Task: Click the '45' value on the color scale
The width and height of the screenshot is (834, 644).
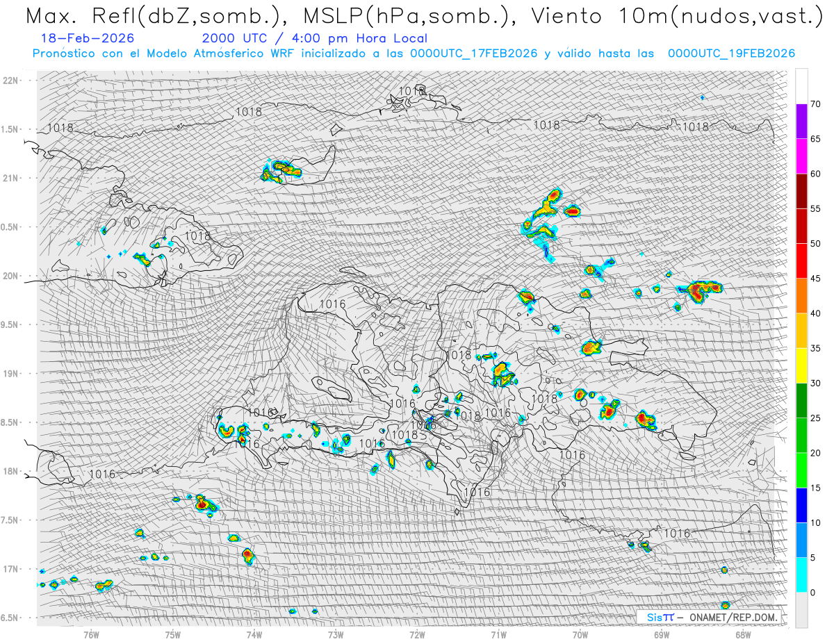Action: (816, 279)
